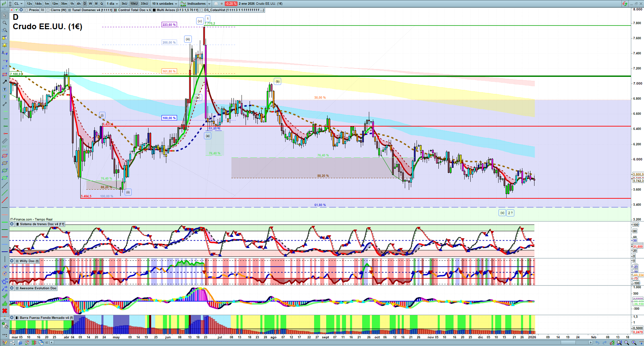
Task: Select the brown ellipse drawing tool
Action: [5, 163]
